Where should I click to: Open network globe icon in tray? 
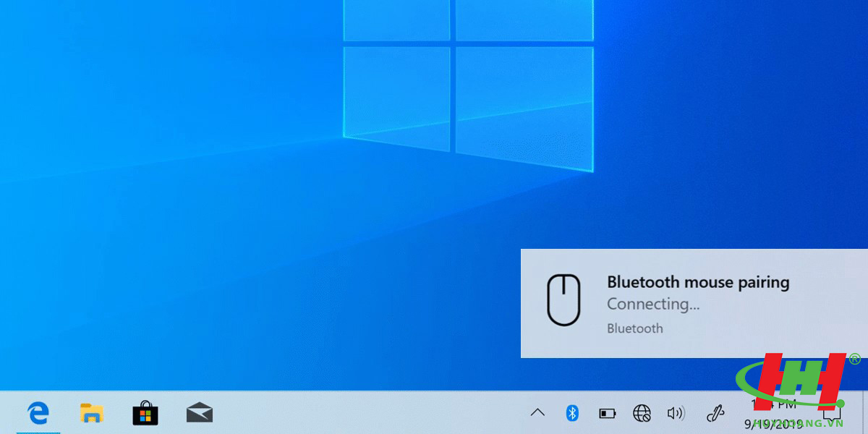coord(642,413)
